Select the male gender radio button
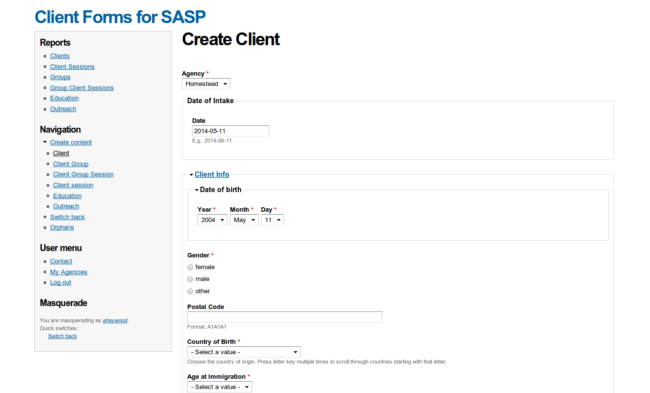 click(x=190, y=279)
